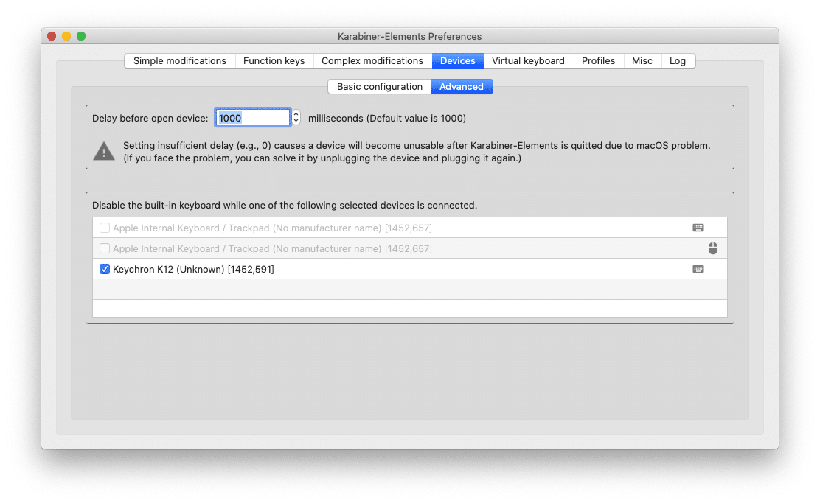This screenshot has width=820, height=504.
Task: Click the 'milliseconds (Default value is 1000)' label
Action: coord(387,118)
